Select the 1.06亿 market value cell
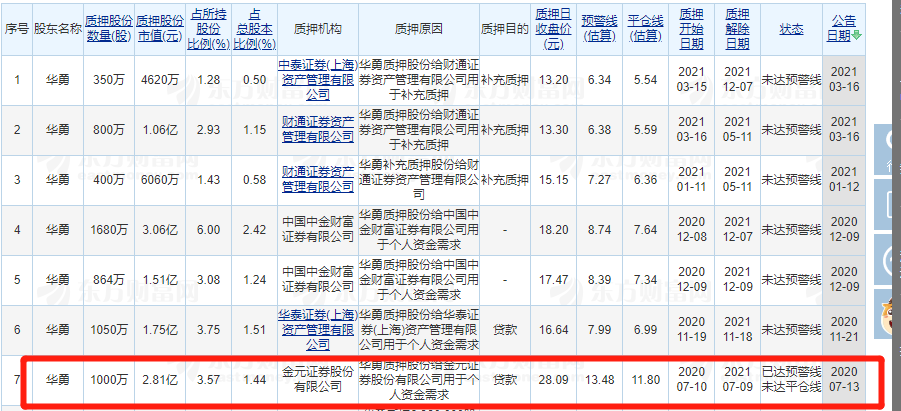This screenshot has width=901, height=411. [160, 130]
